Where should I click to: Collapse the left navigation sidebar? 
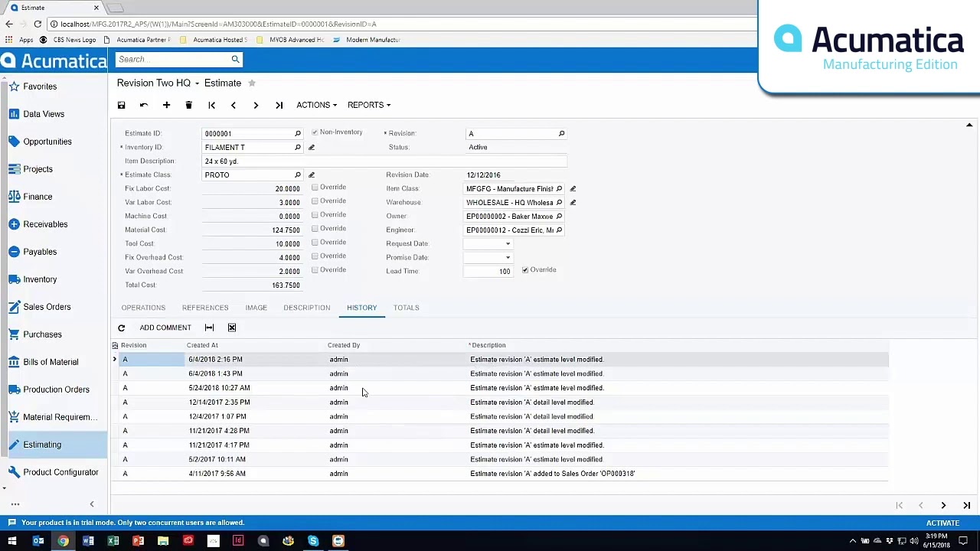pos(91,504)
